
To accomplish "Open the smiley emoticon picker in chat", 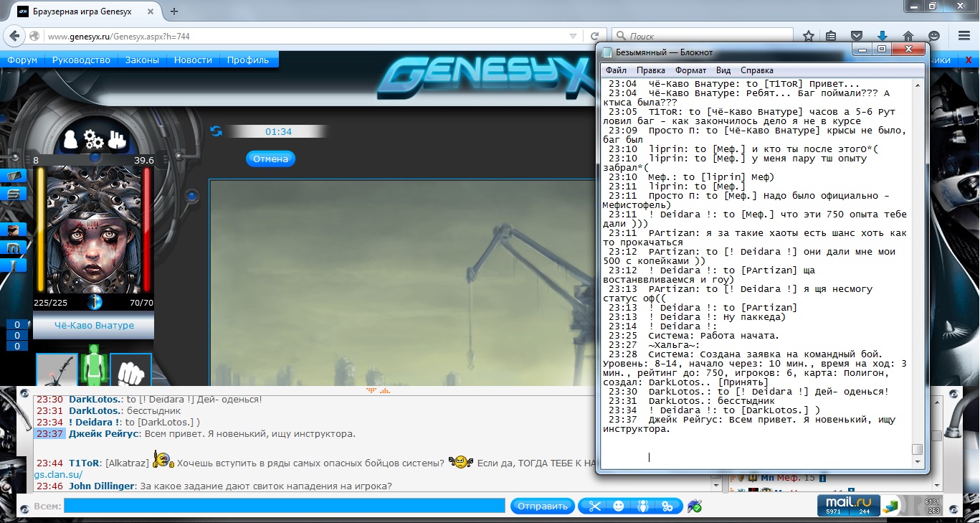I will tap(619, 506).
